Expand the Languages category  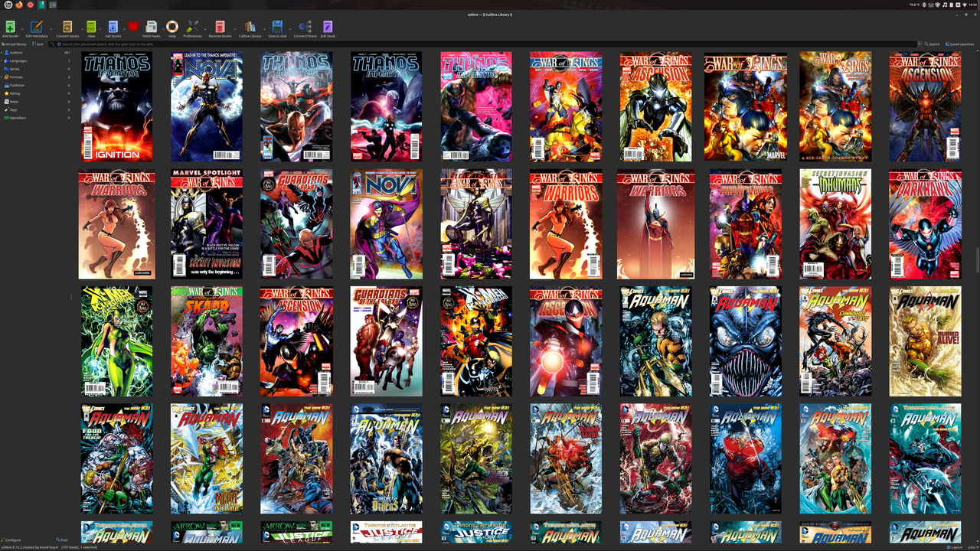tap(2, 60)
